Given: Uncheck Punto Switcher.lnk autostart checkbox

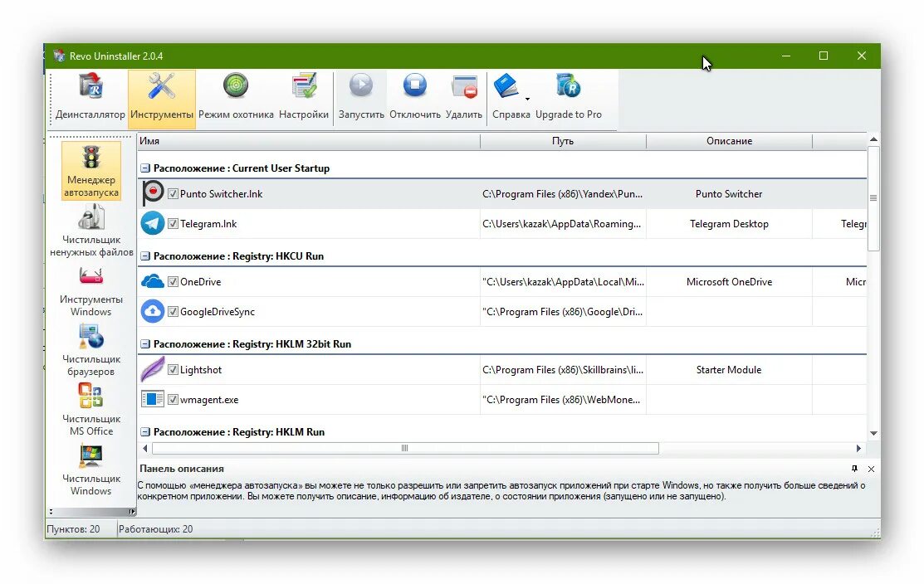Looking at the screenshot, I should 173,193.
